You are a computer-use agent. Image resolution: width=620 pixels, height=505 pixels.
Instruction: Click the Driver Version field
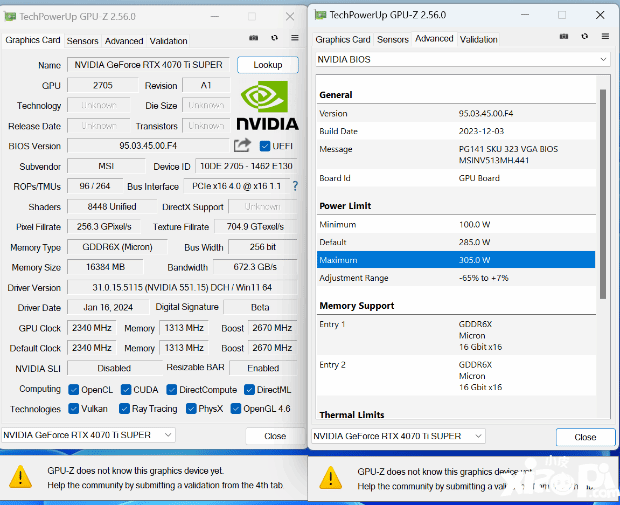click(x=182, y=287)
